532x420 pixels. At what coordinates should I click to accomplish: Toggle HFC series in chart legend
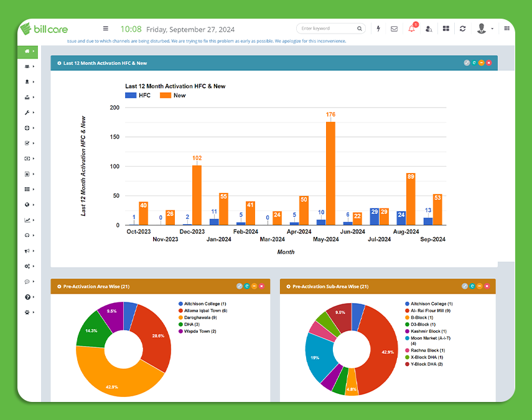pyautogui.click(x=138, y=95)
